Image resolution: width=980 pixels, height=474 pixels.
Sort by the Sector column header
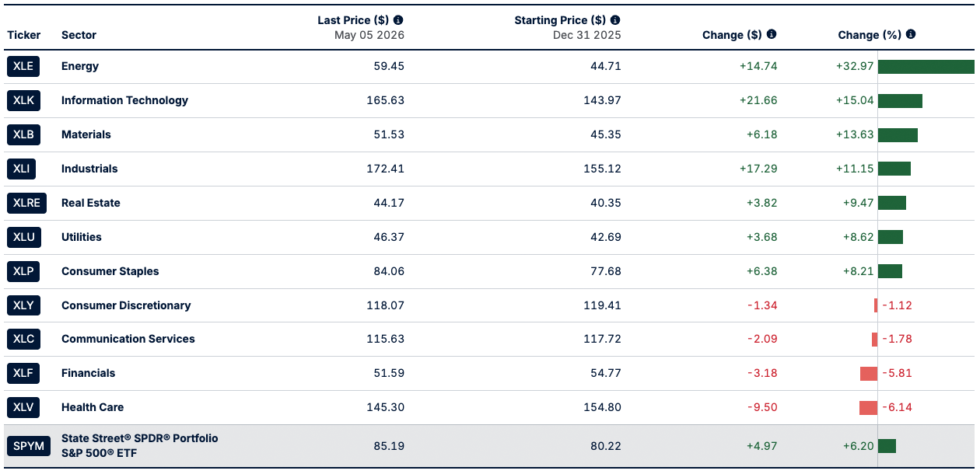[x=79, y=35]
